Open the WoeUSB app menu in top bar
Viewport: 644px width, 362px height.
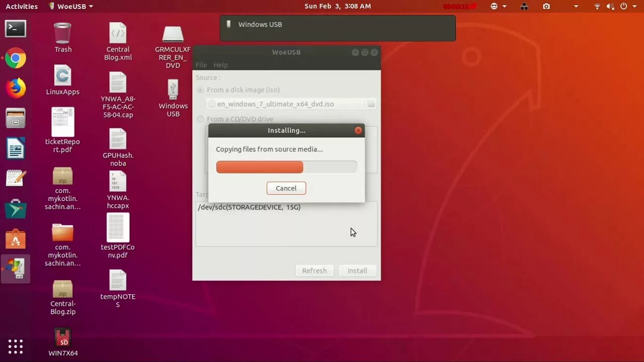[x=71, y=6]
